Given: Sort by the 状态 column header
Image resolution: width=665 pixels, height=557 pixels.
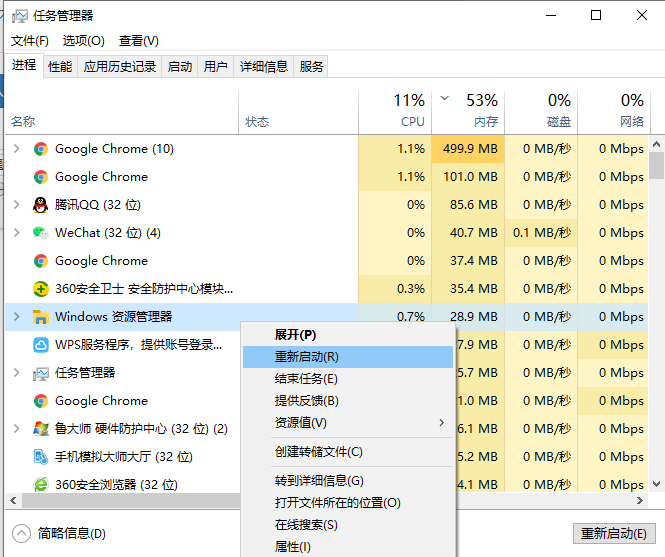Looking at the screenshot, I should click(299, 112).
